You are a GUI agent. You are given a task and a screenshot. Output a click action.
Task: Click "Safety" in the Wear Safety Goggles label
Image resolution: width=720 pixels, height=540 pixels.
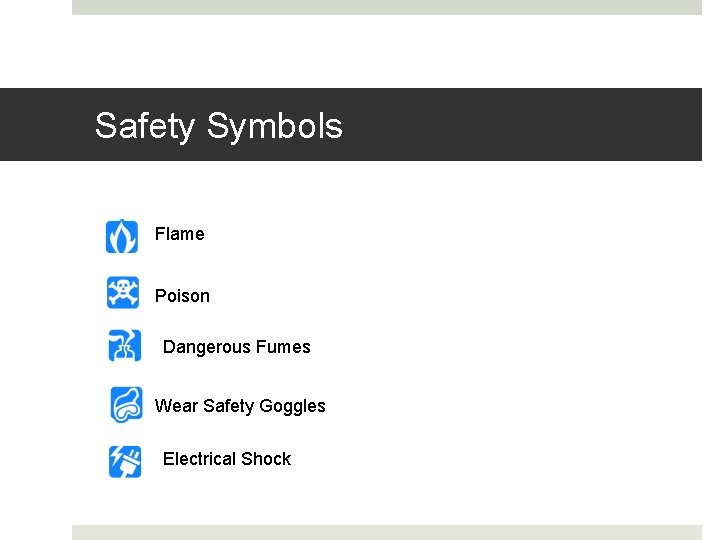(x=228, y=406)
